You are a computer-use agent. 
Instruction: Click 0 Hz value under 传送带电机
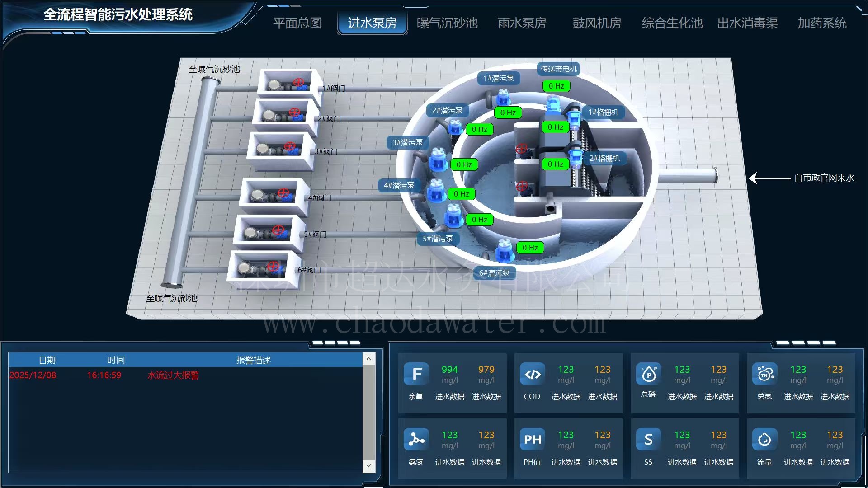tap(556, 86)
